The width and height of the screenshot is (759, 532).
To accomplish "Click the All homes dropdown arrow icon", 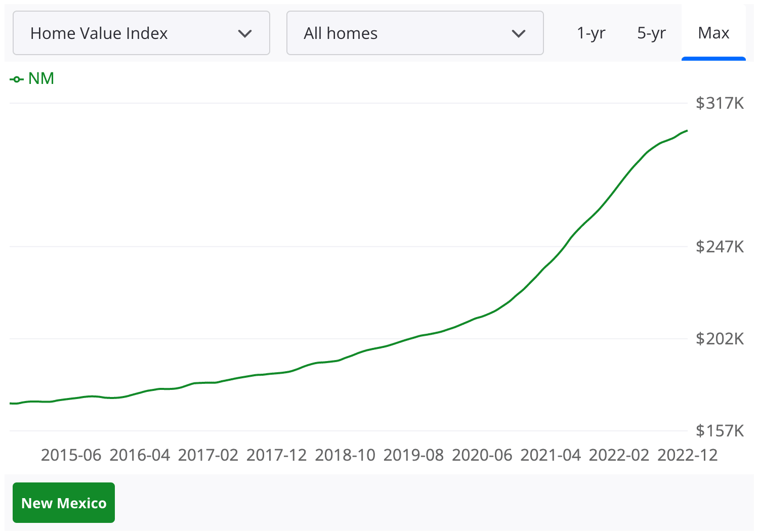I will (519, 33).
